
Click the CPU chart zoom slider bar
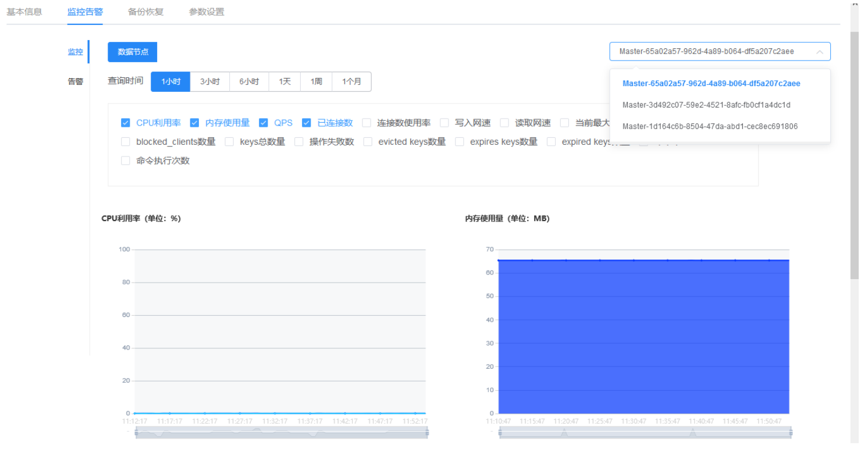282,433
